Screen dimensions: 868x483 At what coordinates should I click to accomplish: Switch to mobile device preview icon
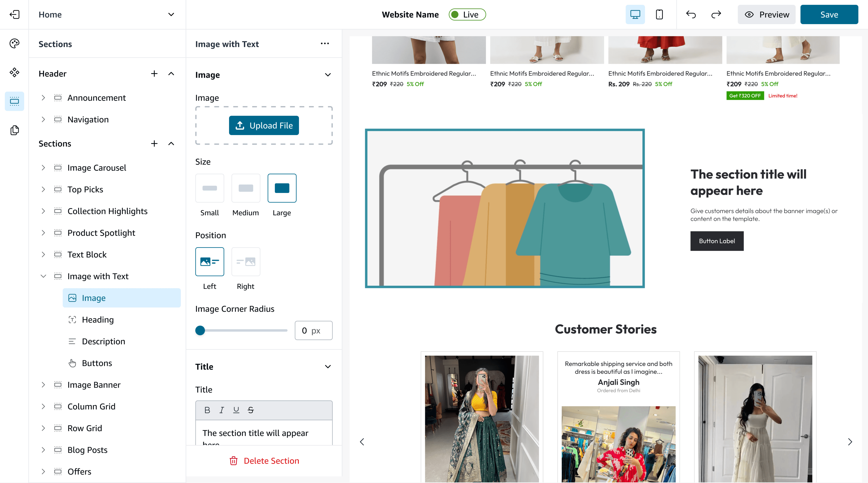click(659, 14)
